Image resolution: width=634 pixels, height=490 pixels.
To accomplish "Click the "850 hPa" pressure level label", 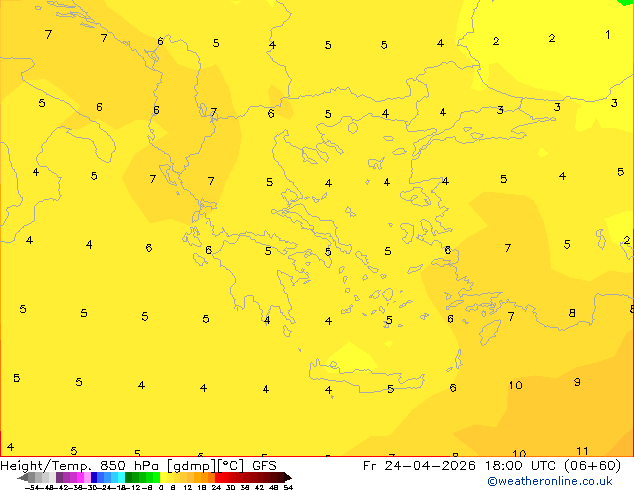I will click(x=129, y=466).
